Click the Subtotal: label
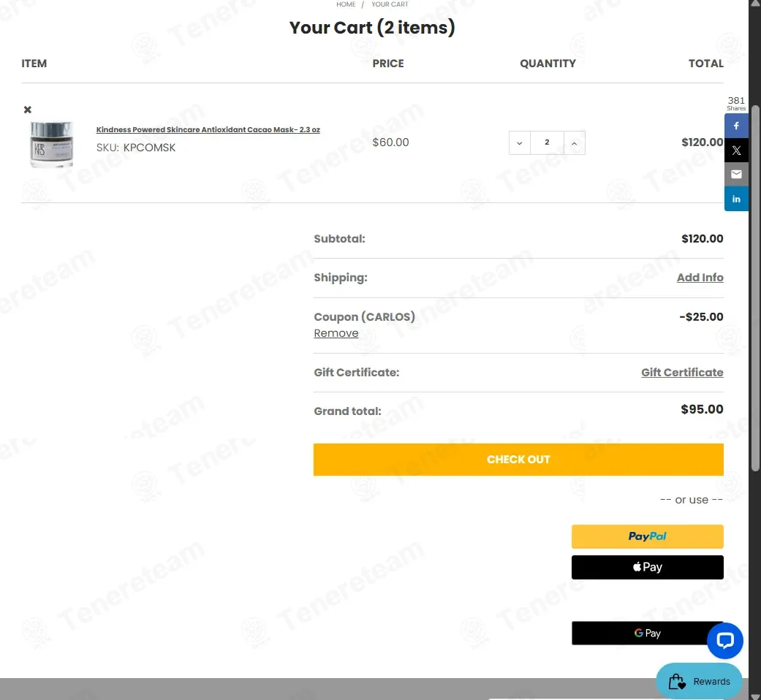Viewport: 761px width, 700px height. click(x=339, y=239)
